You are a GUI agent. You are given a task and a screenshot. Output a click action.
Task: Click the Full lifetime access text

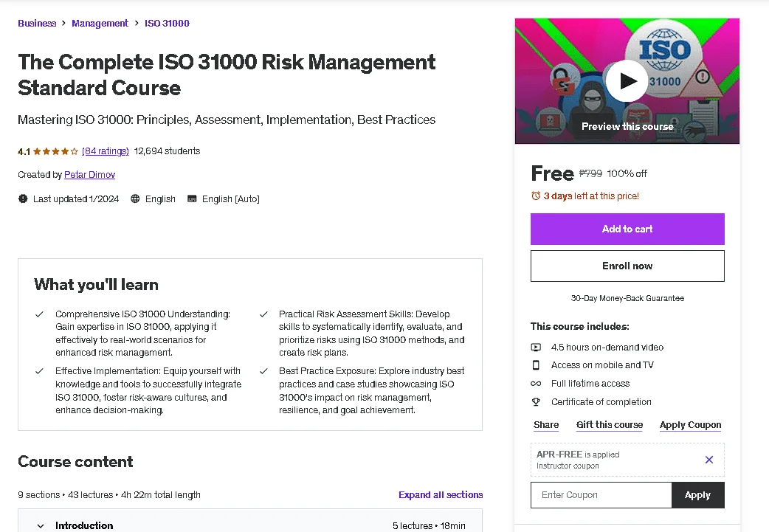[x=590, y=384]
